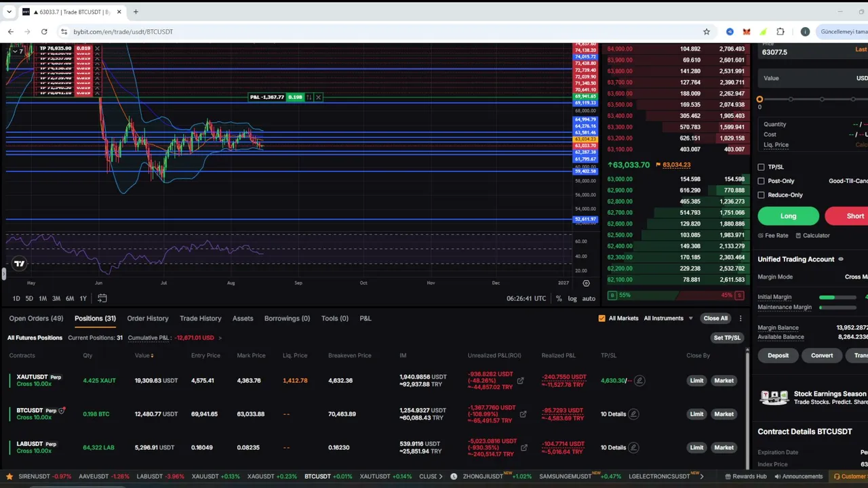View site information for bybit.com

click(x=64, y=32)
